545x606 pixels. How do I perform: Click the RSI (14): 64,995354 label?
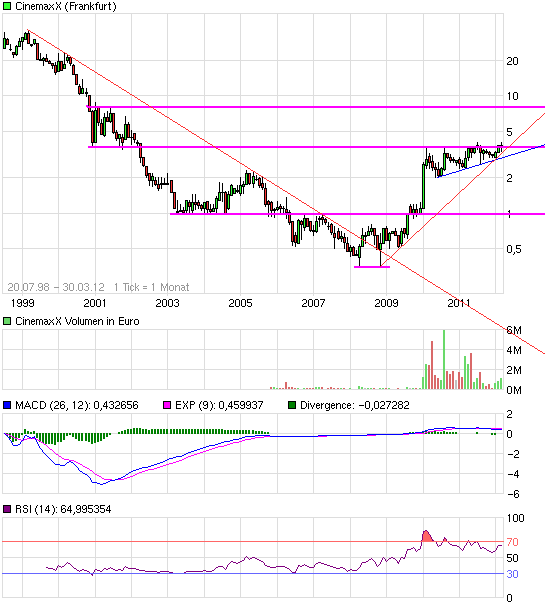click(x=63, y=509)
